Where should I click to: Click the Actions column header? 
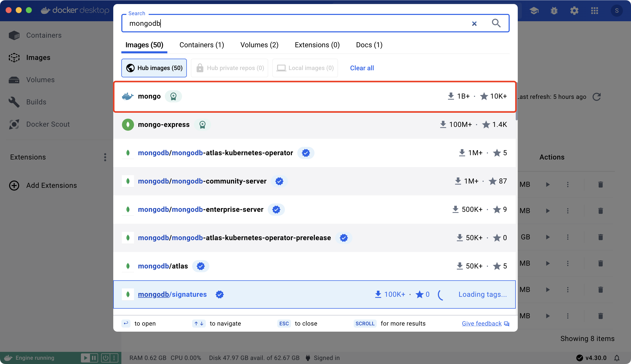tap(552, 157)
